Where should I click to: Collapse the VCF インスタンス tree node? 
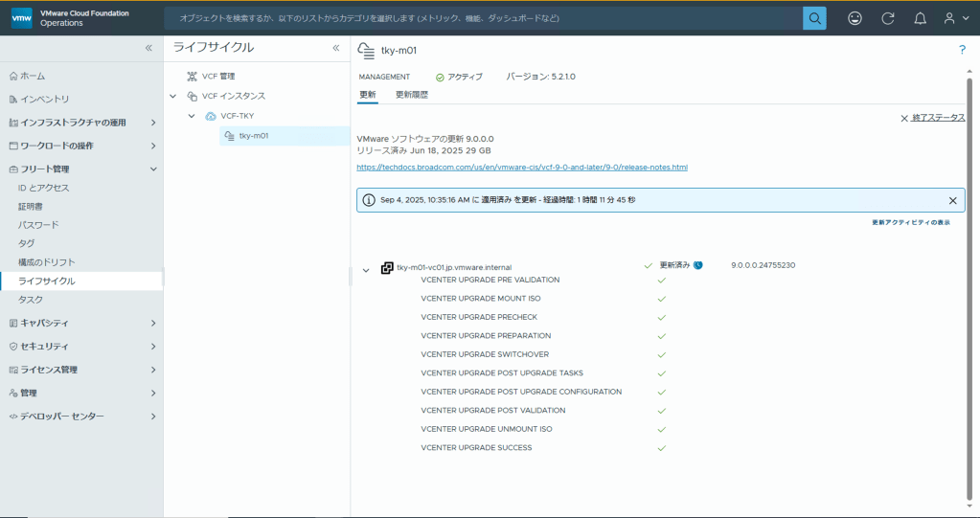(x=173, y=96)
